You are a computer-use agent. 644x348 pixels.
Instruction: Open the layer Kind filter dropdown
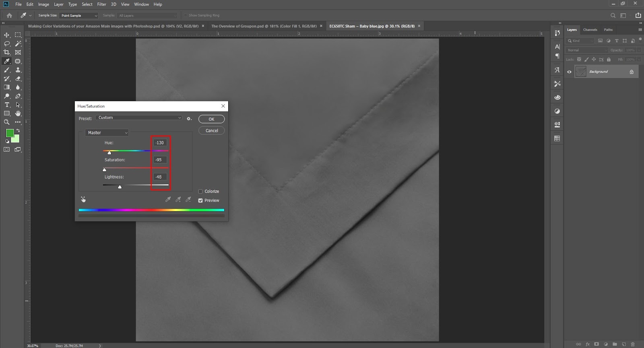pos(580,41)
